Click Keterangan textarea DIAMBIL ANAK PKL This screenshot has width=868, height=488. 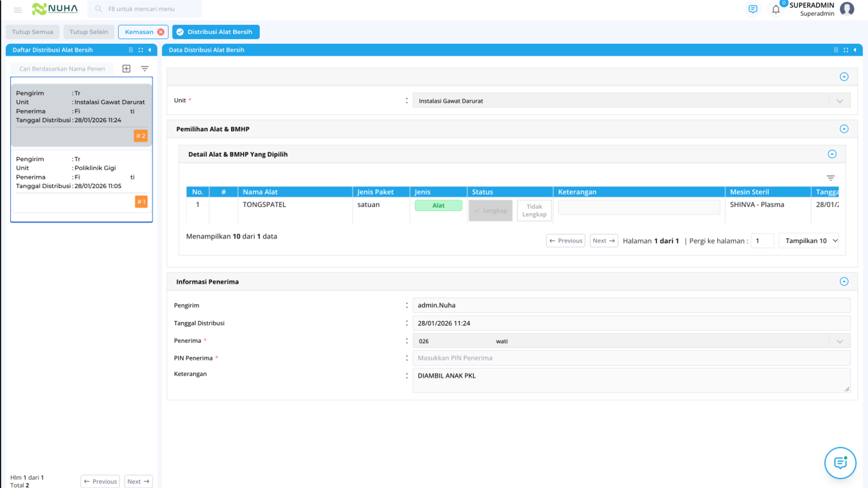point(631,380)
